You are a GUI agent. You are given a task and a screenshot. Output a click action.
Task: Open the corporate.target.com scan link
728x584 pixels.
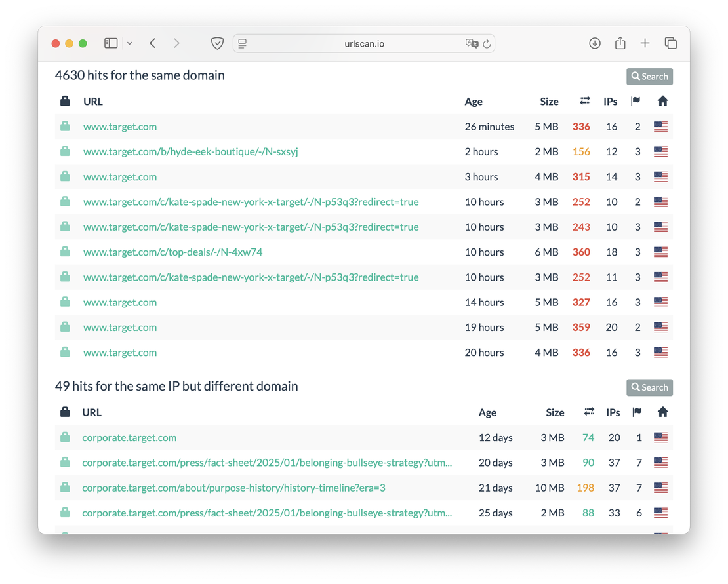pyautogui.click(x=129, y=437)
